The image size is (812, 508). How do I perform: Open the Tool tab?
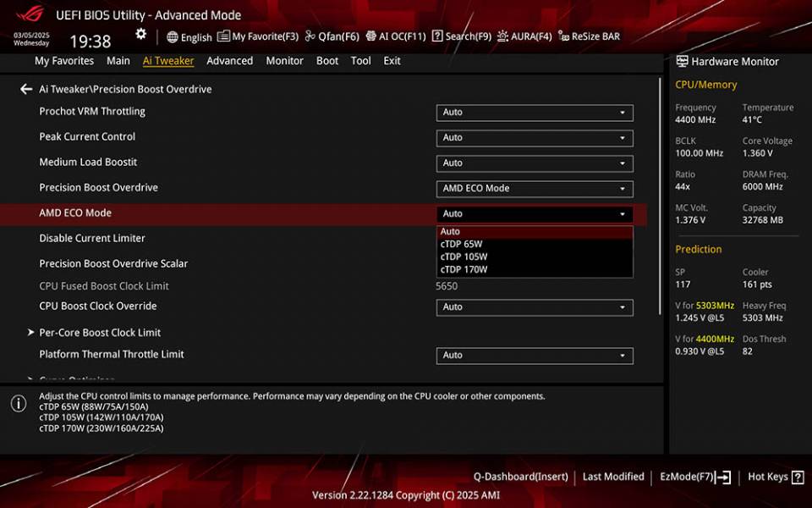coord(361,61)
